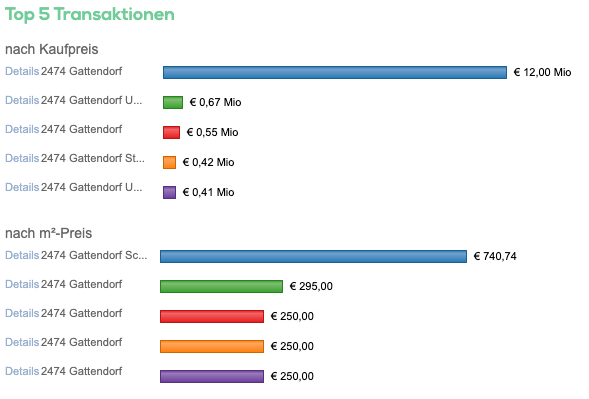The image size is (589, 399).
Task: Click the green €0,67 Mio bar
Action: pos(173,102)
